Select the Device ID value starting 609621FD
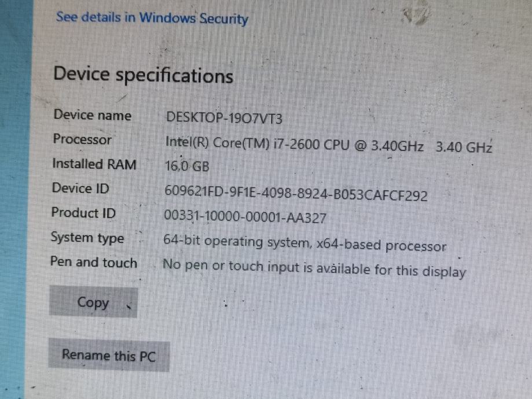 coord(296,194)
